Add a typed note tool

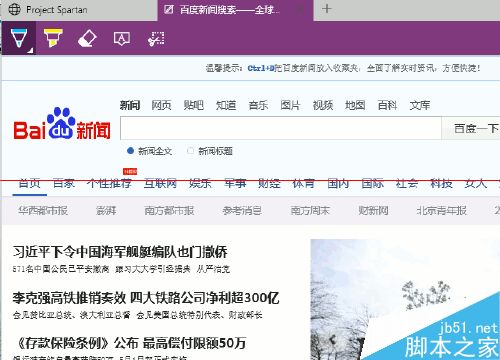pos(122,39)
